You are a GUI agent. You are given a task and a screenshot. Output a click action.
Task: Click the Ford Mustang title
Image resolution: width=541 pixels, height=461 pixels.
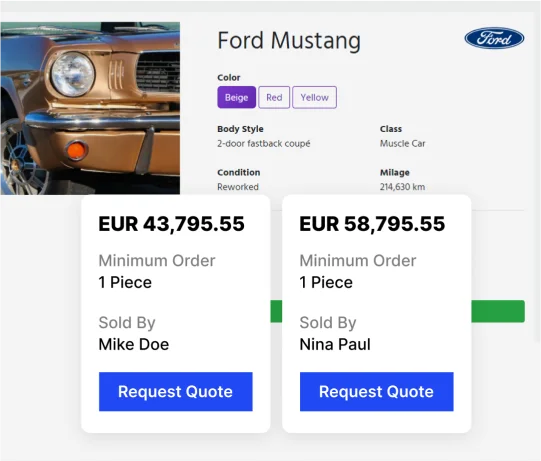[289, 41]
